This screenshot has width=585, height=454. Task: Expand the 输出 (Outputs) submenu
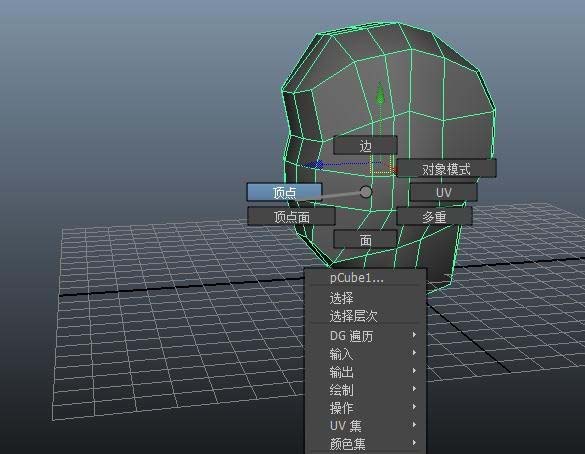click(366, 371)
